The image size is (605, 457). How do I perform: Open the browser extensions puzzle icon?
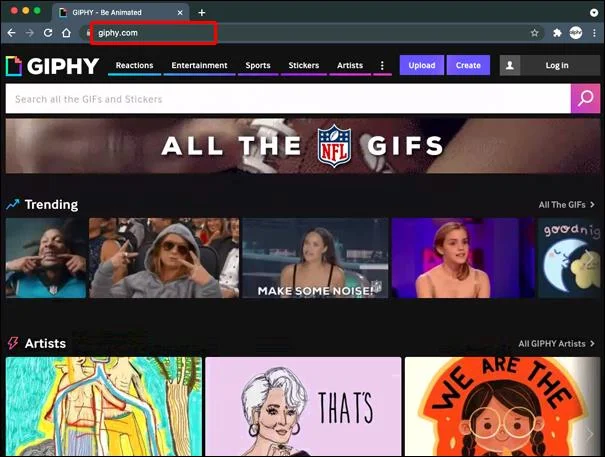tap(557, 33)
